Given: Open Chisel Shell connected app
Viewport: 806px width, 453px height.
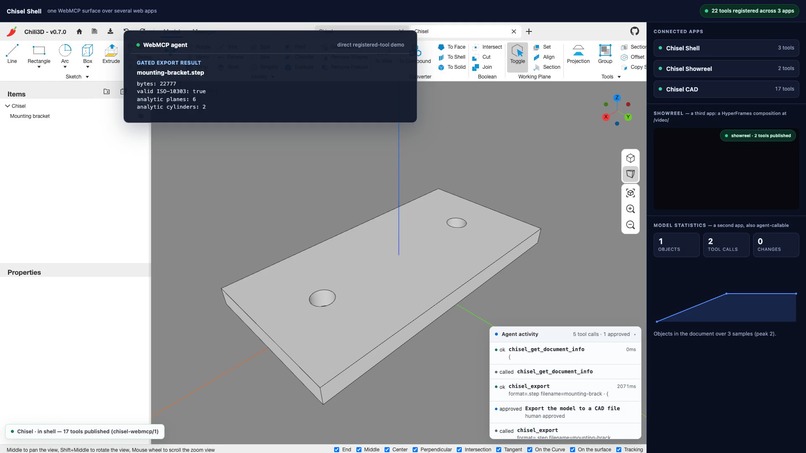Looking at the screenshot, I should click(x=726, y=48).
